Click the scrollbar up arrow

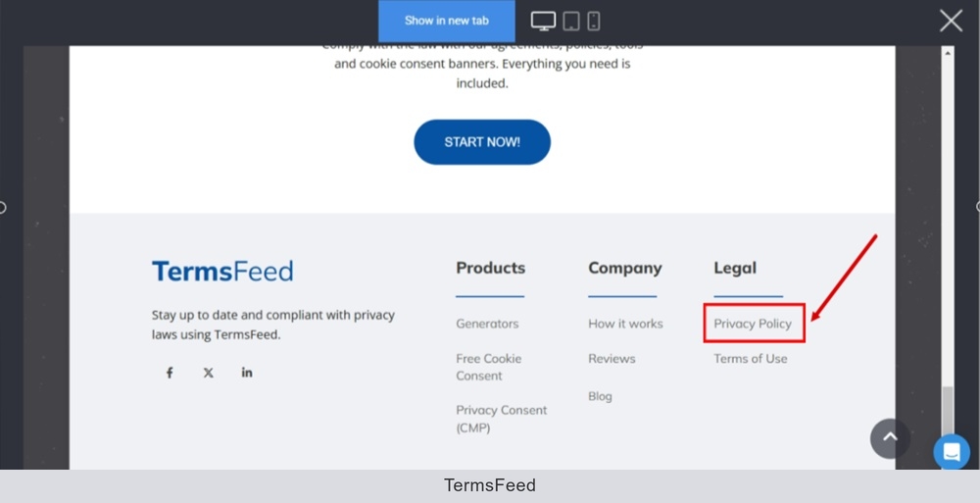tap(948, 54)
